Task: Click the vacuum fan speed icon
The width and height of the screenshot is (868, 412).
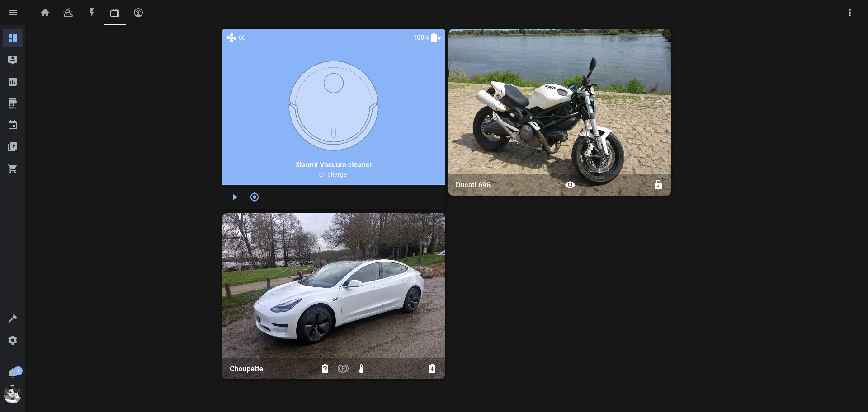Action: tap(231, 38)
